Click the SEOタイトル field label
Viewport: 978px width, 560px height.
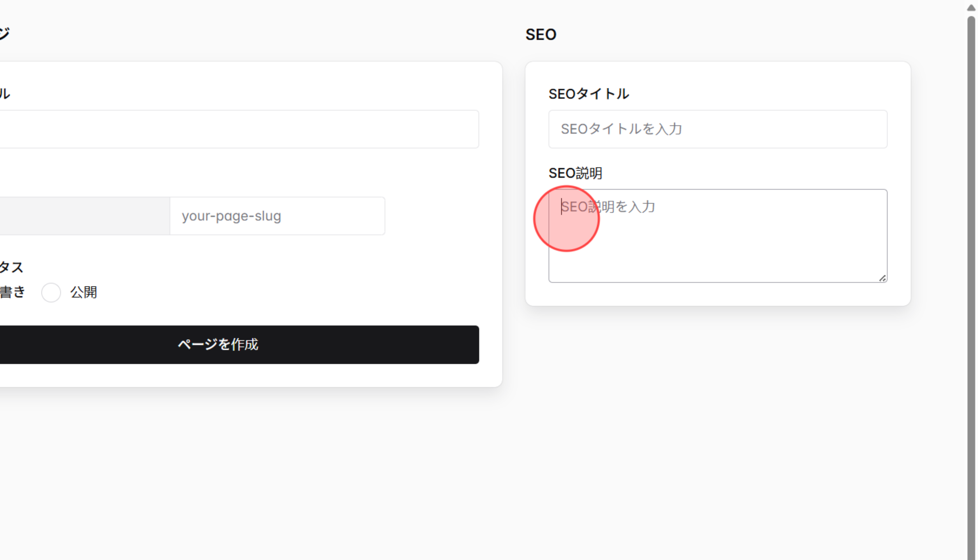588,94
